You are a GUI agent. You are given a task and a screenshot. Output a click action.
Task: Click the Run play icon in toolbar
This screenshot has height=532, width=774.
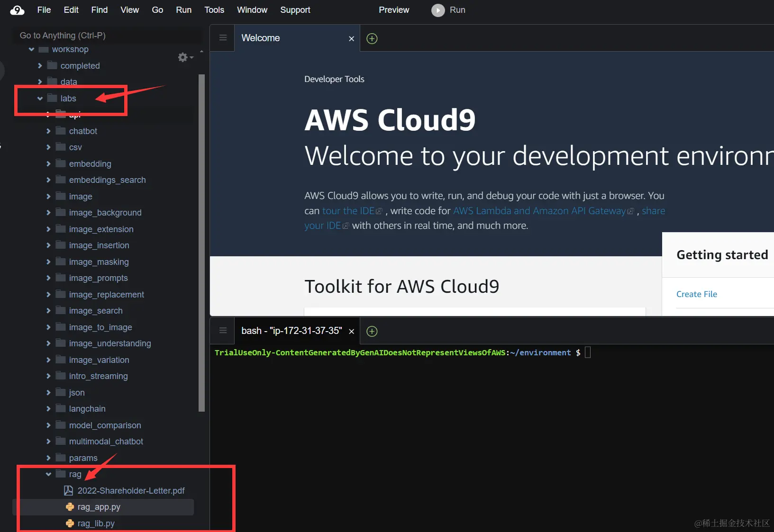[438, 10]
